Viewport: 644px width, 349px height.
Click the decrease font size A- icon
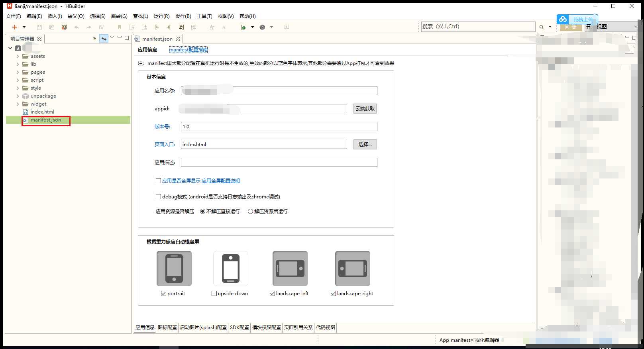[224, 27]
